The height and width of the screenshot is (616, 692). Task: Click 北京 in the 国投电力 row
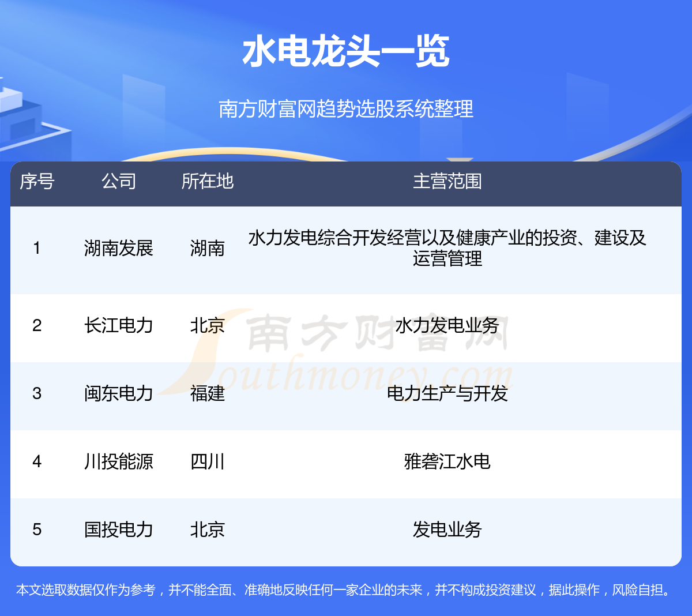208,529
